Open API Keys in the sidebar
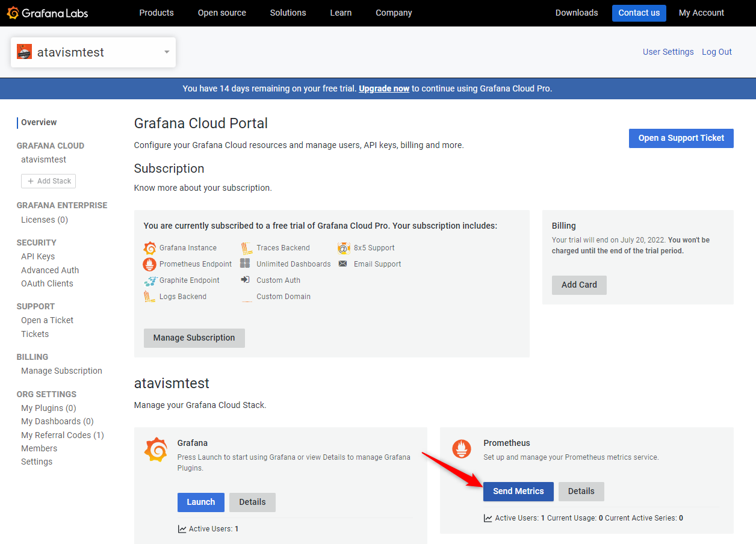Image resolution: width=756 pixels, height=544 pixels. click(38, 256)
